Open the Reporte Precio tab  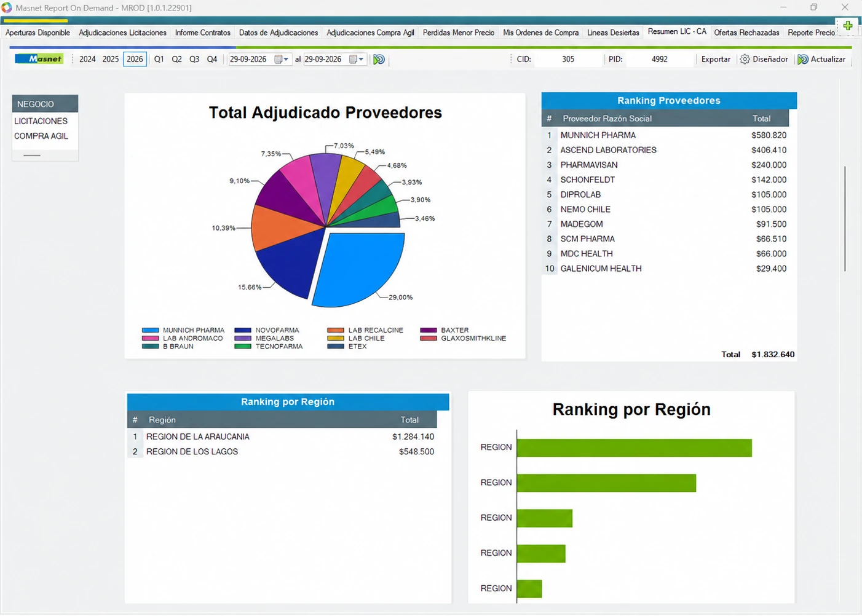(x=812, y=33)
